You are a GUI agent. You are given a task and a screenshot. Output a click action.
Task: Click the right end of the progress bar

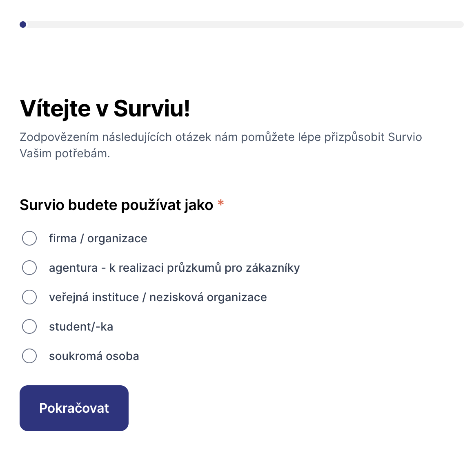pos(460,25)
